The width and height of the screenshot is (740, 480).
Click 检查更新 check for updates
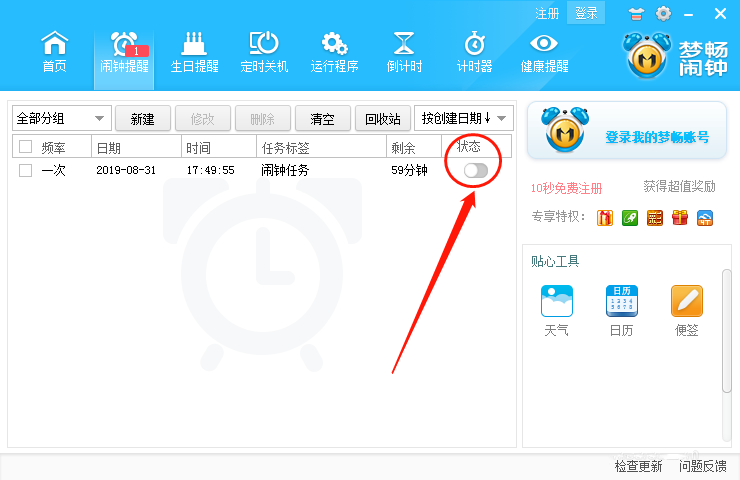point(638,466)
